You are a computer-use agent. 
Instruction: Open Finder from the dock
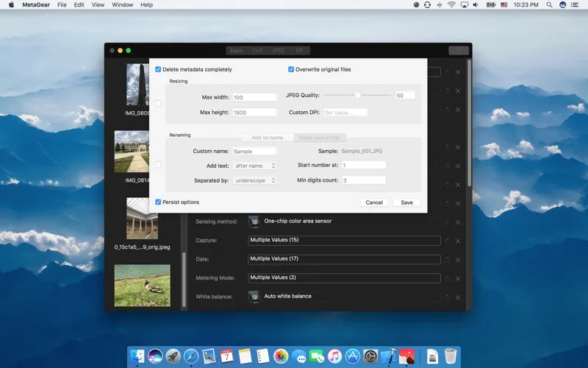click(x=137, y=356)
